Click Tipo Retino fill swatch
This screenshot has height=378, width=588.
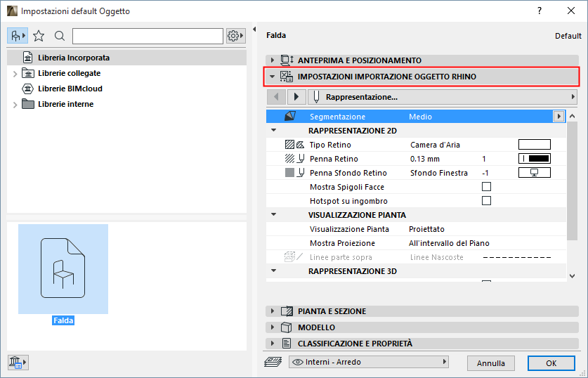pyautogui.click(x=535, y=144)
